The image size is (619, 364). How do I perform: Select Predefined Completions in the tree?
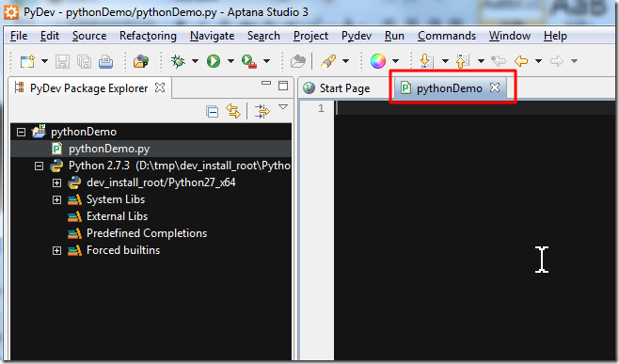[x=147, y=233]
